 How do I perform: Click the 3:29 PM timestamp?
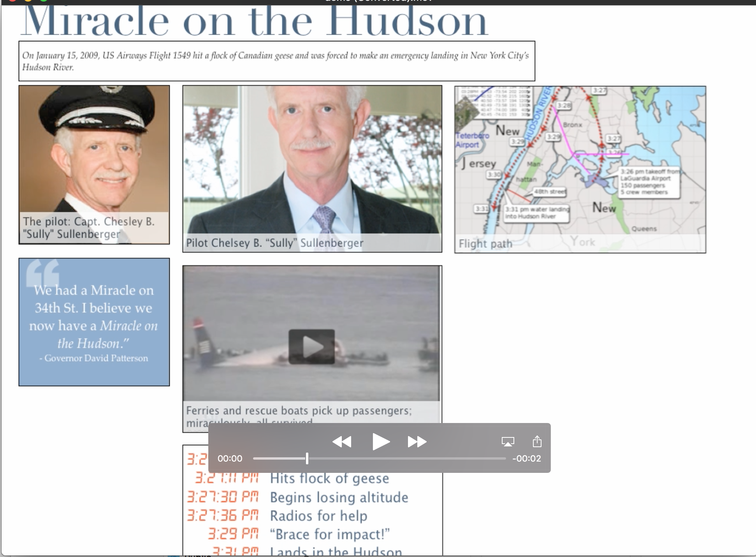click(x=233, y=534)
